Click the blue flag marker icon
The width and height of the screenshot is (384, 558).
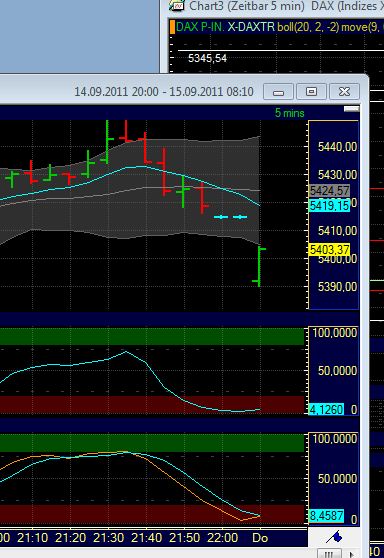click(334, 537)
